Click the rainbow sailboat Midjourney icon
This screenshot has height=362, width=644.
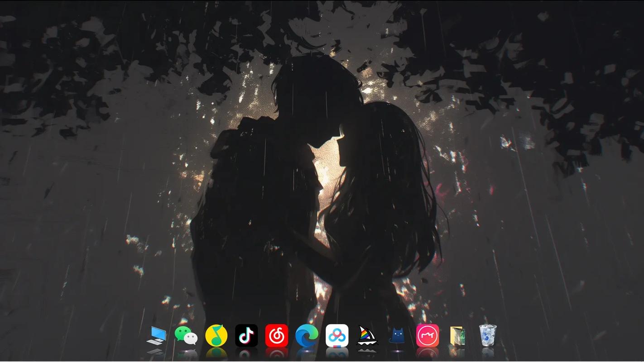tap(367, 336)
